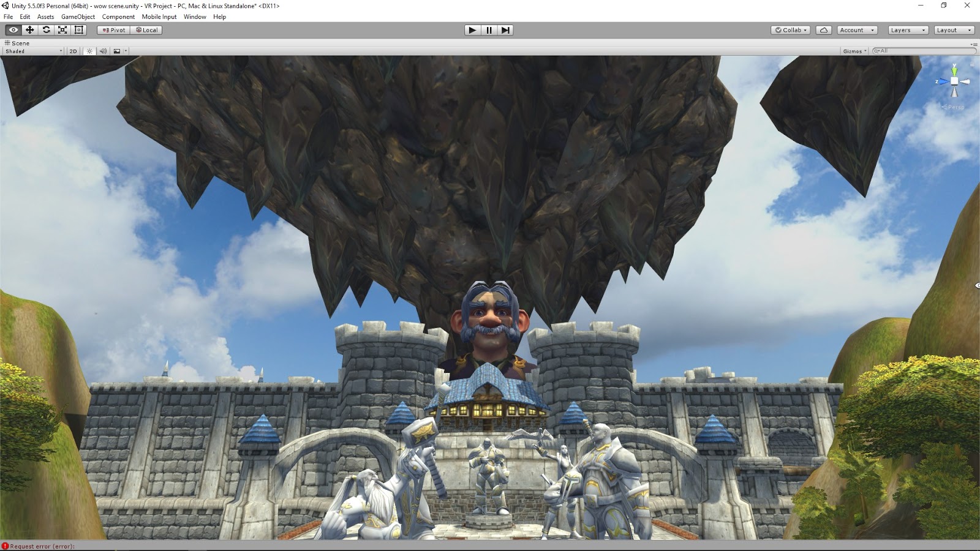Click the bottom gizmo cone
Screen dimensions: 980x551
pyautogui.click(x=954, y=92)
